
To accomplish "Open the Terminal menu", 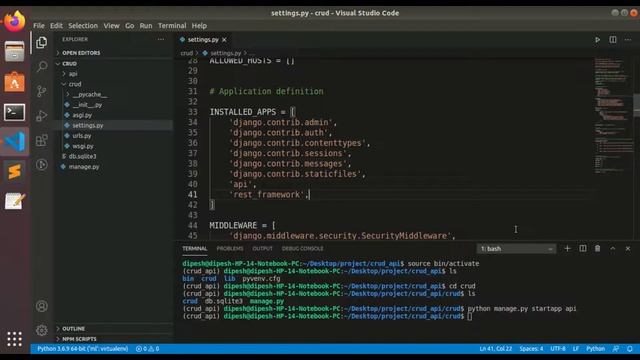I will (x=172, y=26).
